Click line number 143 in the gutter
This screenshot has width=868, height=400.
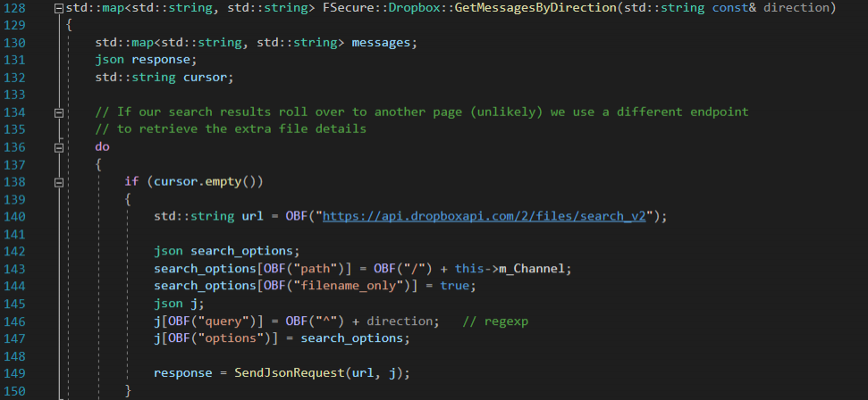coord(14,269)
